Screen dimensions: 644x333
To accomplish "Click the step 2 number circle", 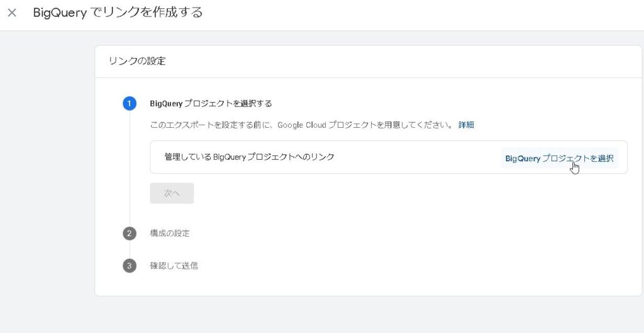I will click(130, 234).
